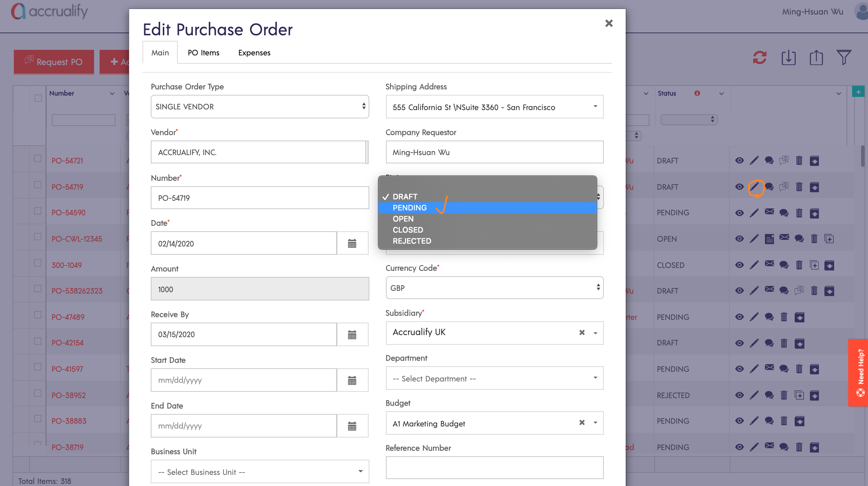
Task: Open calendar picker for Receive By date
Action: [x=352, y=335]
